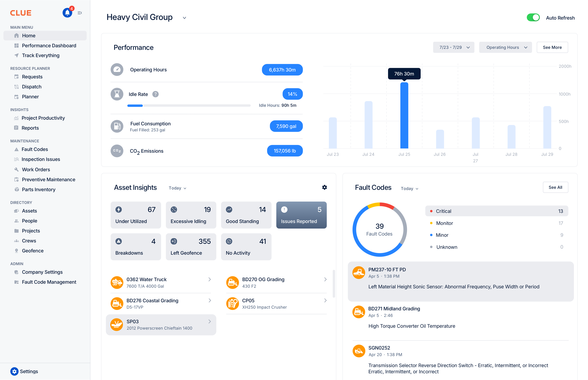Click the Settings gear at sidebar bottom
This screenshot has height=380, width=588.
pyautogui.click(x=14, y=371)
